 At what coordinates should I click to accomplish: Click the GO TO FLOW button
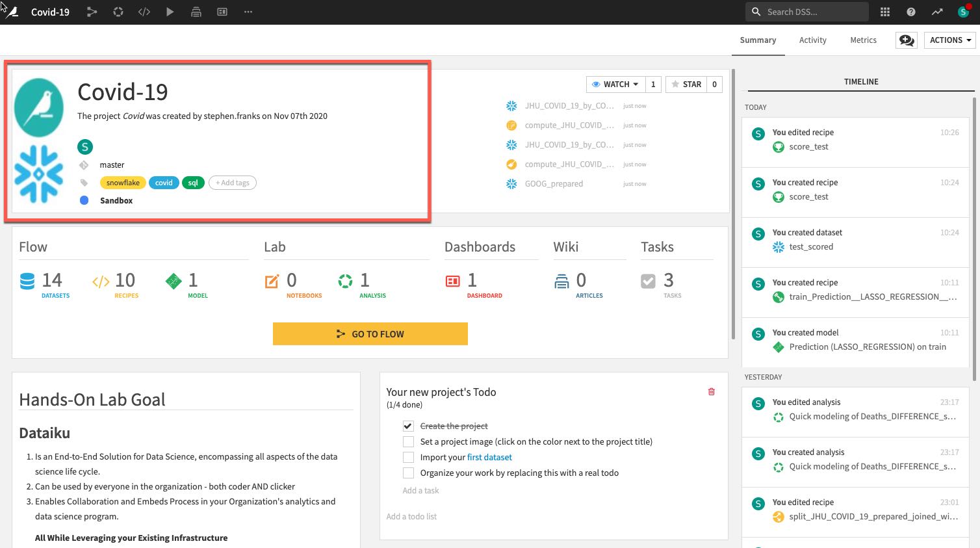(370, 333)
